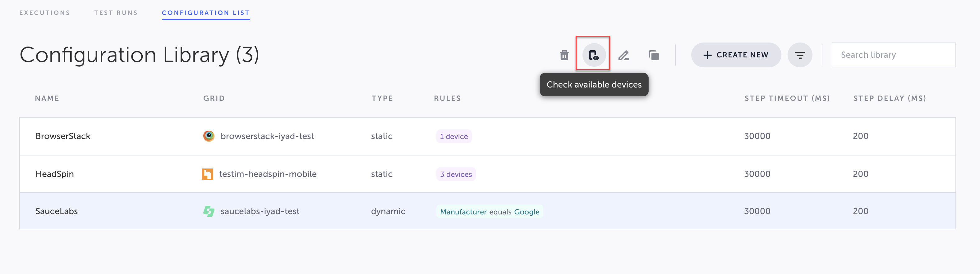Click the 3 devices rule badge
Screen dimensions: 980x274
tap(455, 174)
